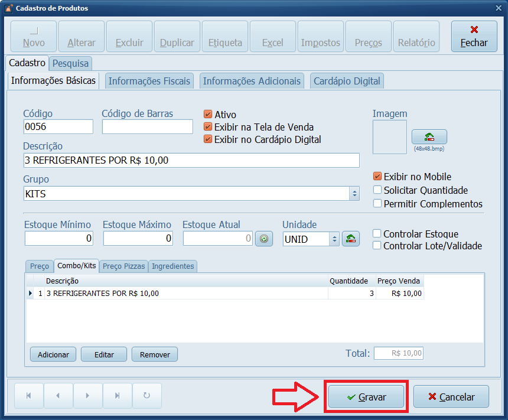The image size is (508, 420).
Task: Click the image upload icon button
Action: [x=429, y=137]
